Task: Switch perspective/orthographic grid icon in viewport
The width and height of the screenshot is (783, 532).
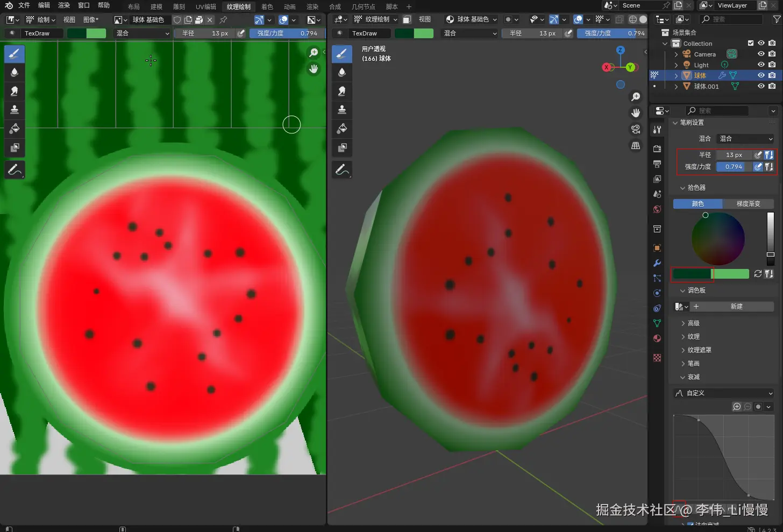Action: pos(636,146)
